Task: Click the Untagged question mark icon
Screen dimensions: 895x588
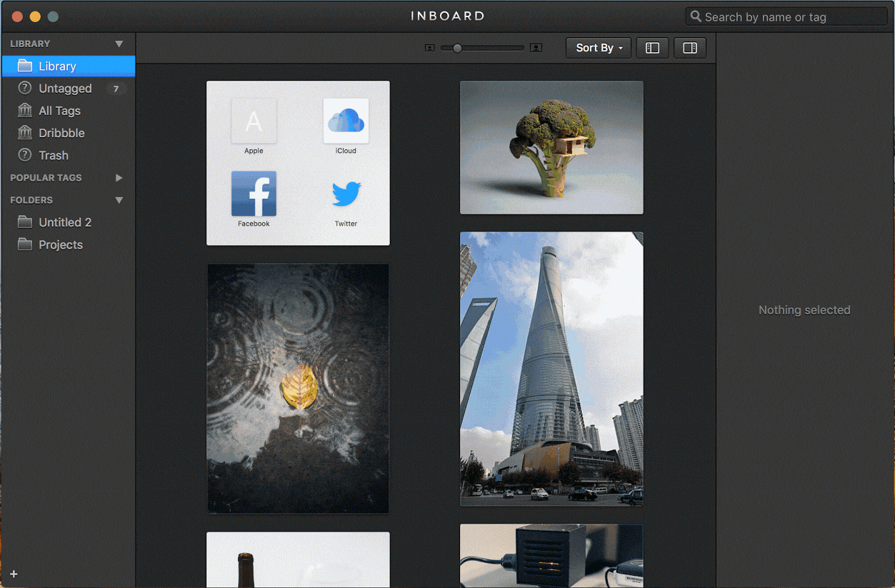Action: point(25,88)
